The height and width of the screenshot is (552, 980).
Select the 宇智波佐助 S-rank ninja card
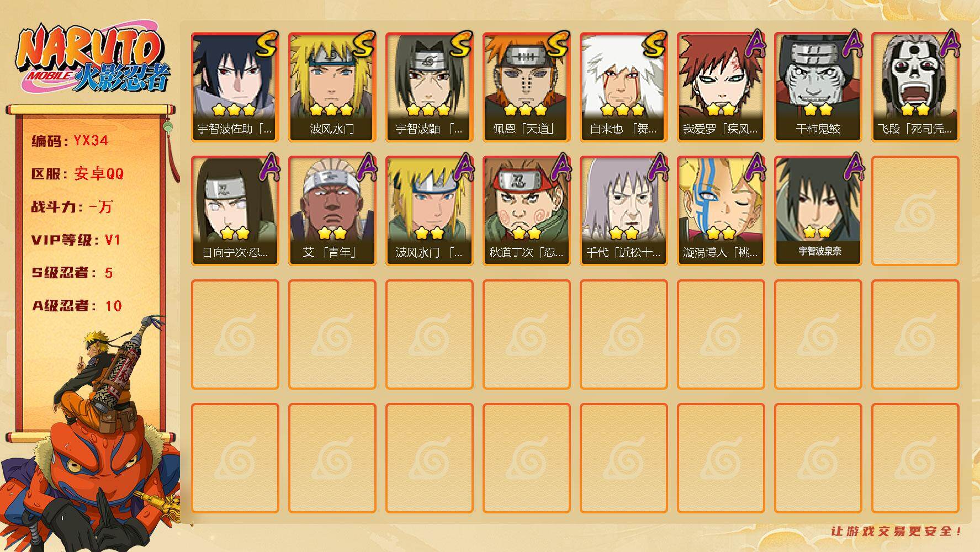(235, 87)
